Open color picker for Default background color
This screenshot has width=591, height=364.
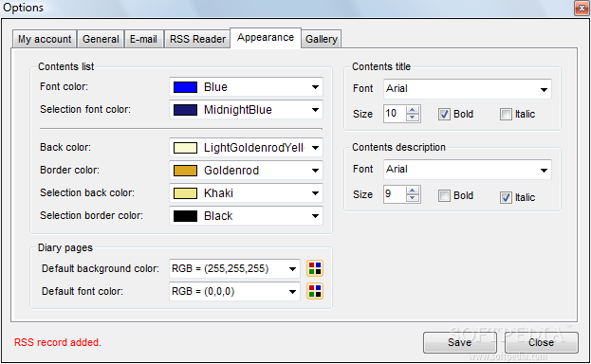click(315, 268)
